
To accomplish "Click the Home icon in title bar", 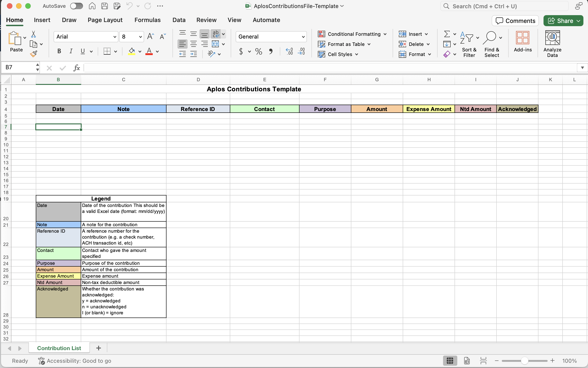I will (x=92, y=6).
